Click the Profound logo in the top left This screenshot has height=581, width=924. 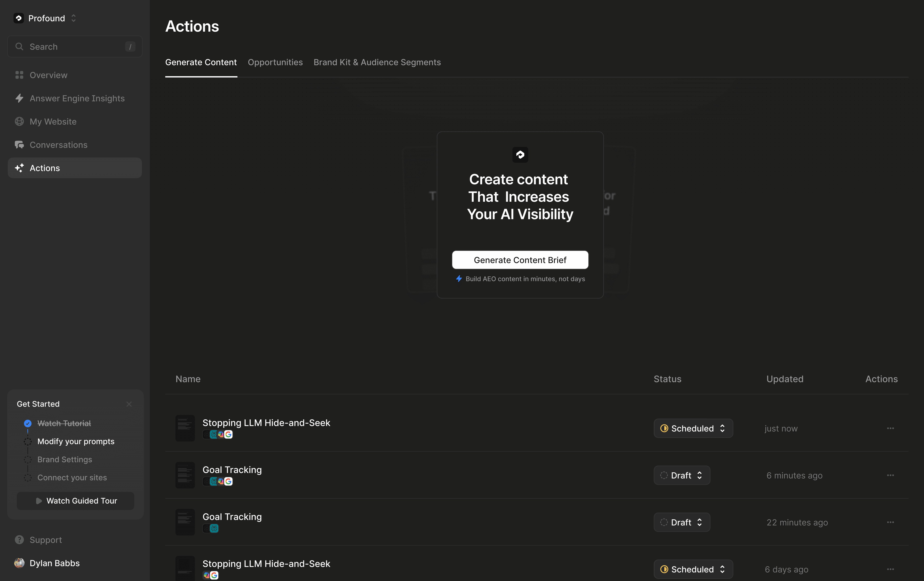19,18
